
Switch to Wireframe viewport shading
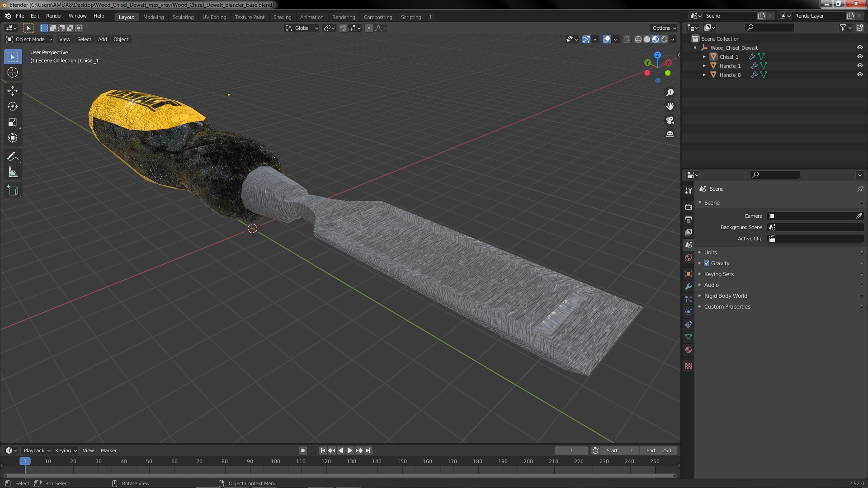click(638, 39)
